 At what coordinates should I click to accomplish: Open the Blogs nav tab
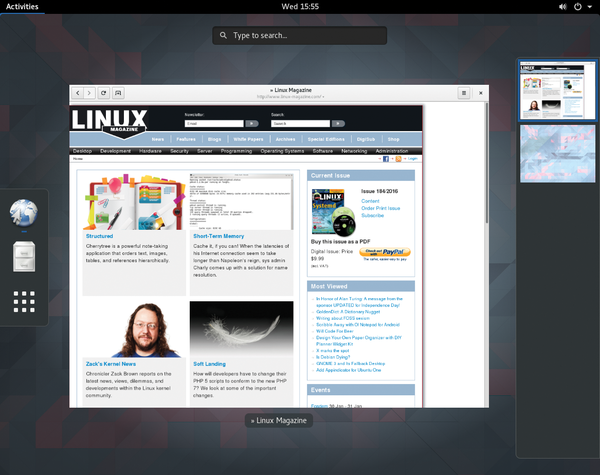[x=214, y=139]
